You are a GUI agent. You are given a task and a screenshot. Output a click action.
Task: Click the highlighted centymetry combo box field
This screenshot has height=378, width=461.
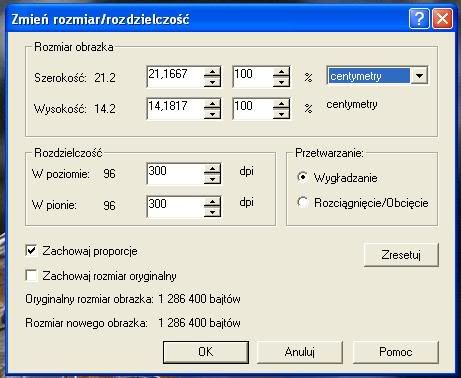tap(369, 76)
